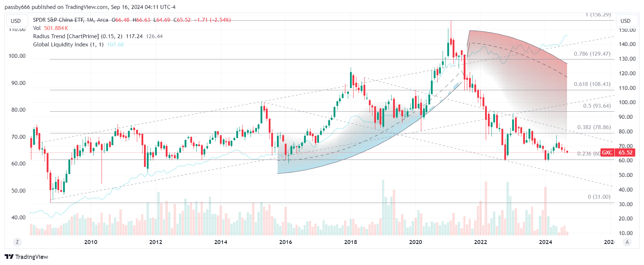Click the 80.00 left price scale value
This screenshot has height=265, width=644.
(x=19, y=110)
